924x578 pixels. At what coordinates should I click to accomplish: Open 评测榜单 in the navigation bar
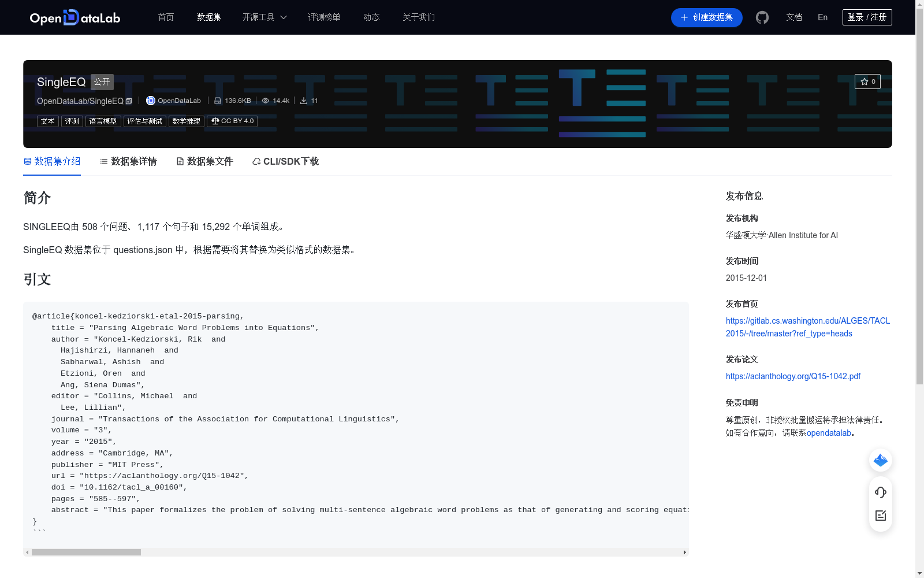coord(325,17)
